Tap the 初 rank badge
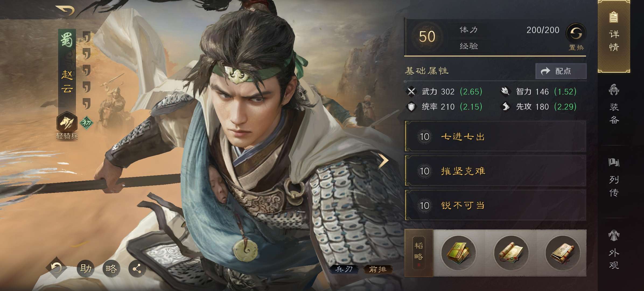Image resolution: width=644 pixels, height=291 pixels. pos(86,123)
